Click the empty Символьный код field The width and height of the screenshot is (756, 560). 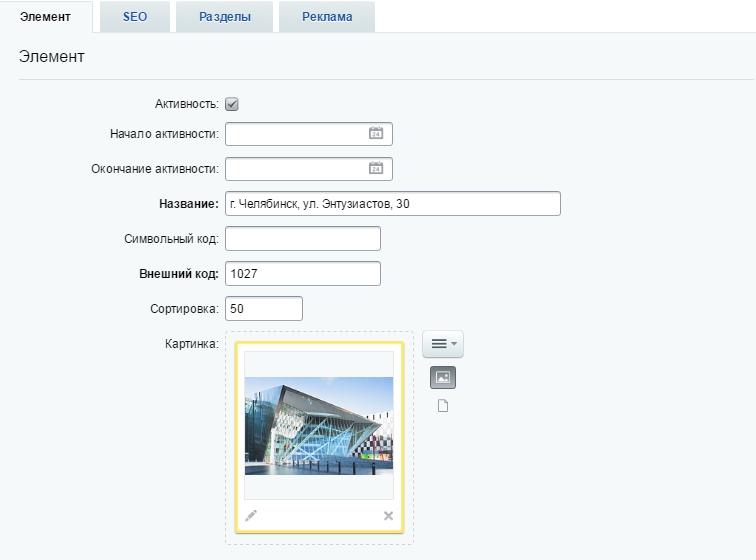point(303,238)
